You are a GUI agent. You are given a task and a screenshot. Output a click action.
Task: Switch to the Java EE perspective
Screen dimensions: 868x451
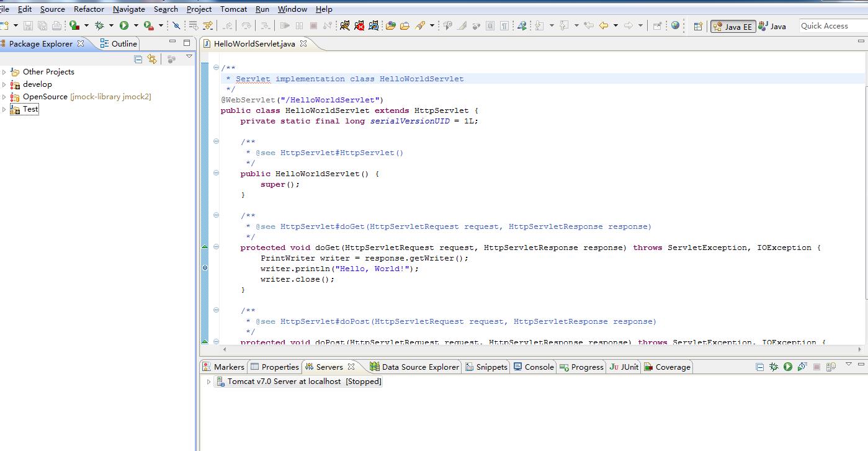click(733, 26)
